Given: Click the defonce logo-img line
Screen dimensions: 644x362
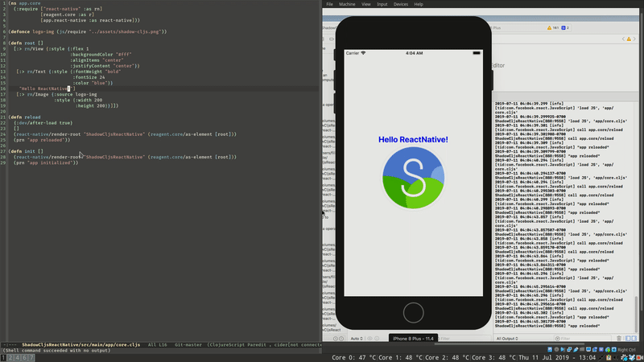Looking at the screenshot, I should [x=88, y=31].
